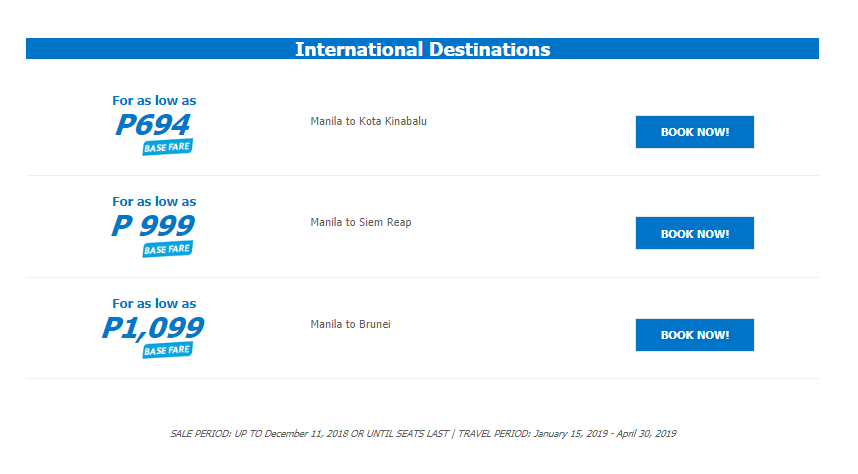The height and width of the screenshot is (474, 858).
Task: Click the Base Fare badge under P 999
Action: click(167, 249)
